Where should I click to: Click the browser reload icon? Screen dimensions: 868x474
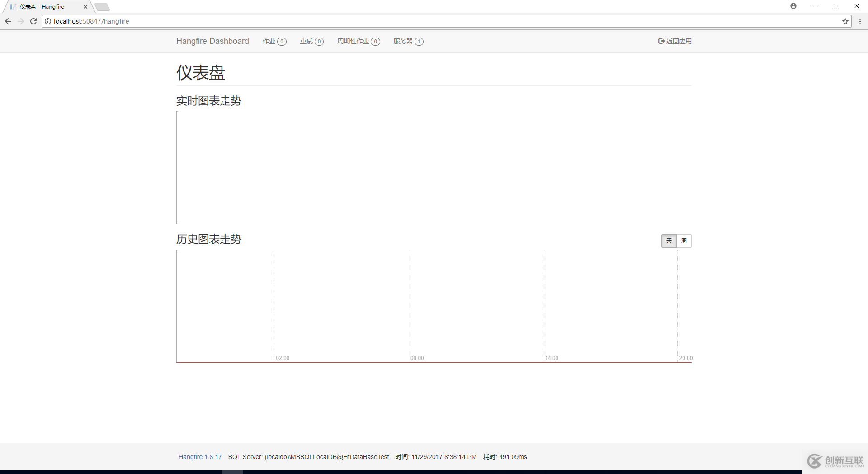(x=33, y=21)
